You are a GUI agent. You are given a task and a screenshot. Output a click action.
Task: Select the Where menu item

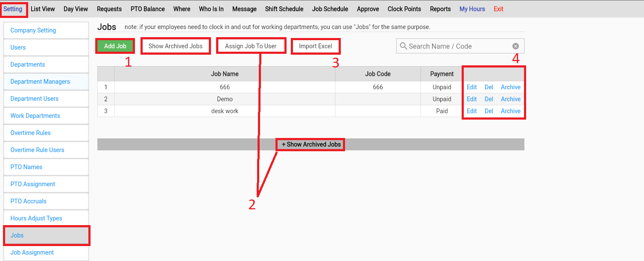pyautogui.click(x=182, y=9)
